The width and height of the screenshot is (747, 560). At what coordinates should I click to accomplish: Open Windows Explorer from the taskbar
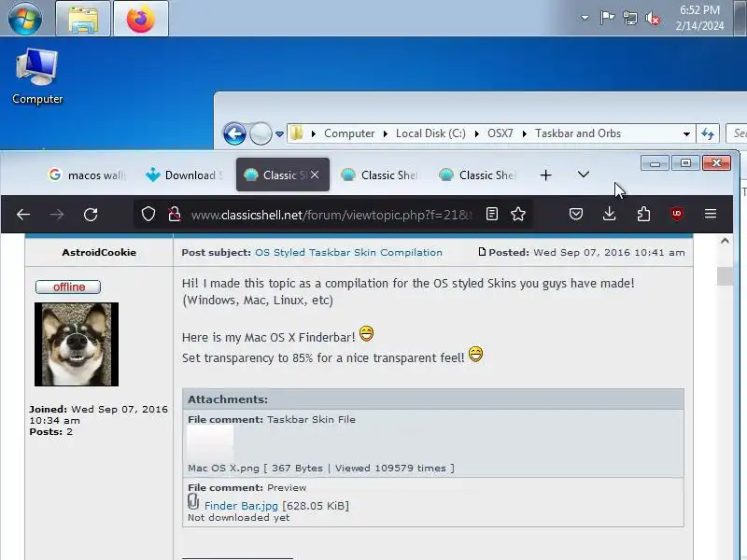[83, 19]
